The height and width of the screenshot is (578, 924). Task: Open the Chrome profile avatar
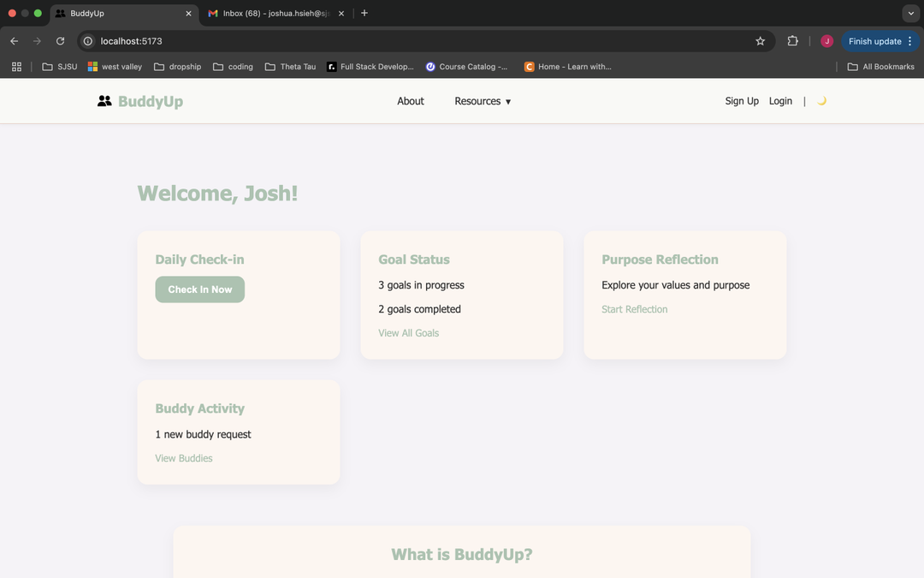tap(826, 41)
